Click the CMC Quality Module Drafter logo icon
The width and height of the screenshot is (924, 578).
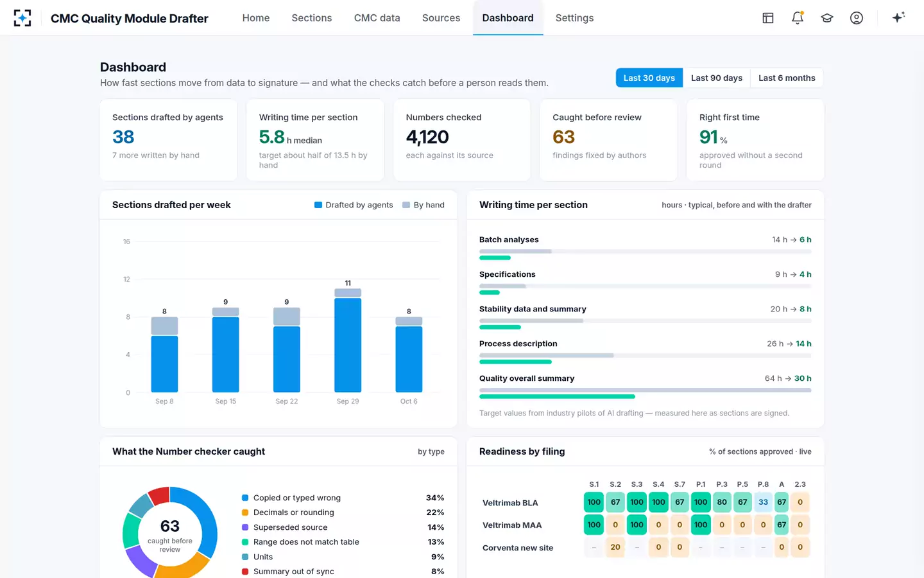coord(22,18)
